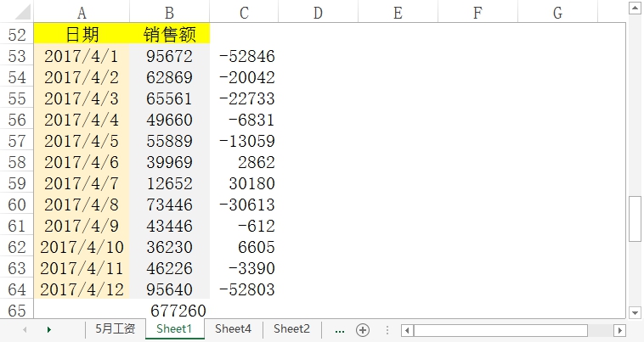Show more sheet tabs via ellipsis
Image resolution: width=644 pixels, height=342 pixels.
coord(340,330)
